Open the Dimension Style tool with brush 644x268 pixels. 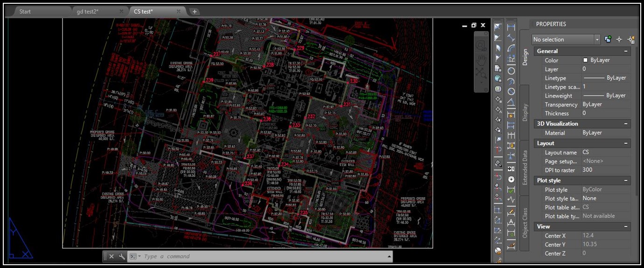click(511, 245)
